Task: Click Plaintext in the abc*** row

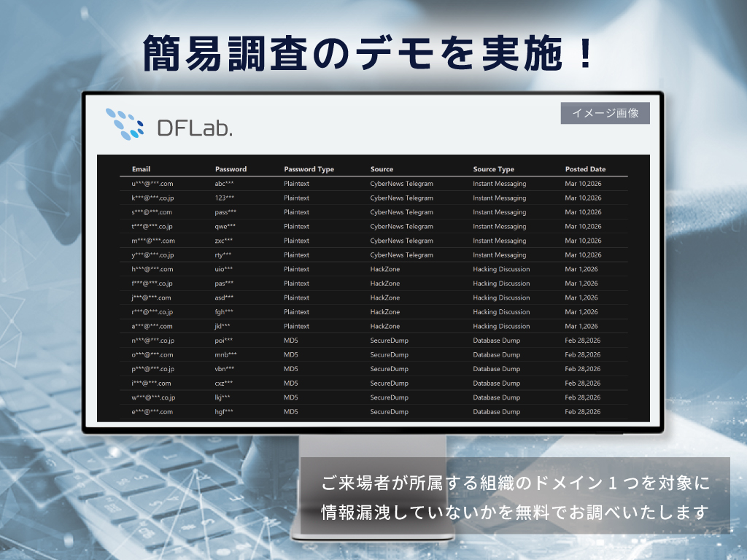Action: pyautogui.click(x=296, y=183)
